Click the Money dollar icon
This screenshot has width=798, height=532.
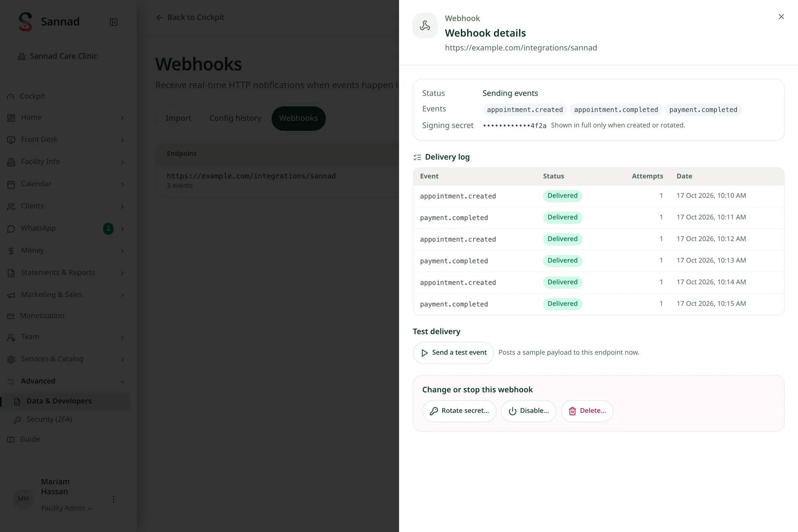(11, 251)
